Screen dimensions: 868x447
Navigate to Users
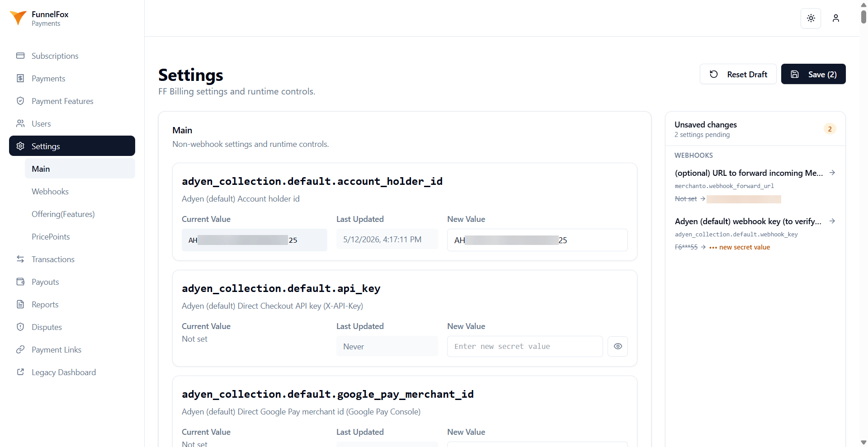(x=72, y=123)
